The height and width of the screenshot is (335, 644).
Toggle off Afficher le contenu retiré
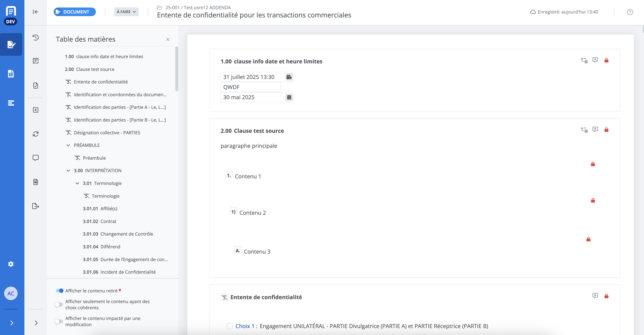click(x=59, y=291)
